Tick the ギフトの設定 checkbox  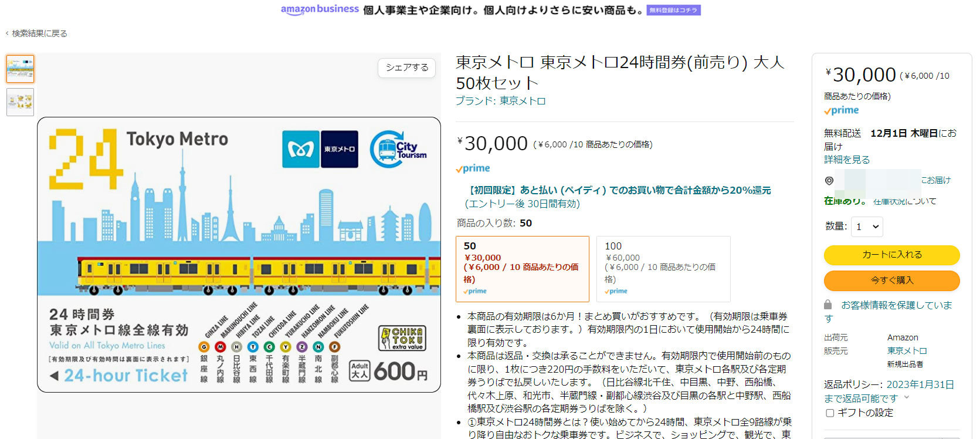click(x=830, y=413)
